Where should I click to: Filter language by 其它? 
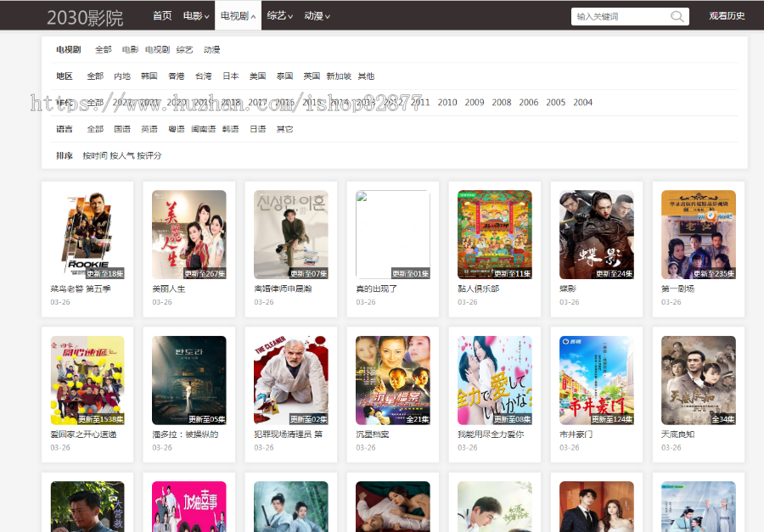(x=284, y=129)
